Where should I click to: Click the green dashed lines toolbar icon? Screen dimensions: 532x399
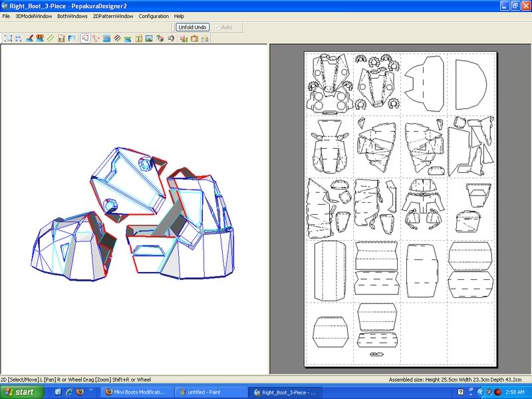pyautogui.click(x=51, y=39)
